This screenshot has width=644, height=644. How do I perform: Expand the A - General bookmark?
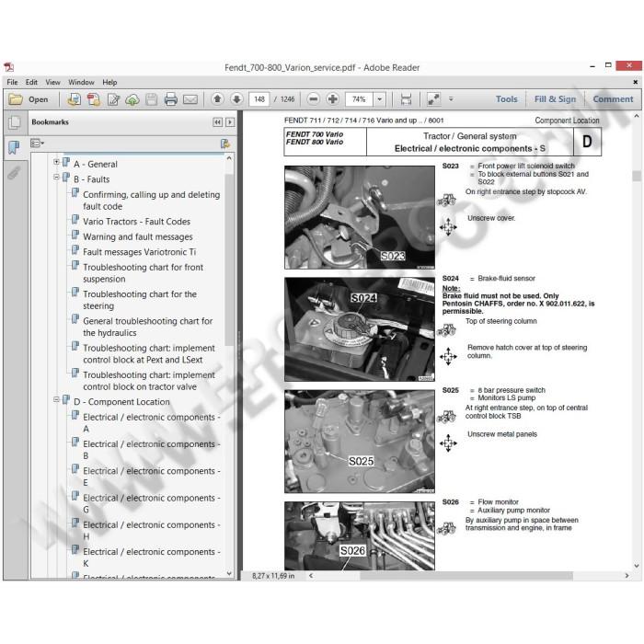pos(56,162)
